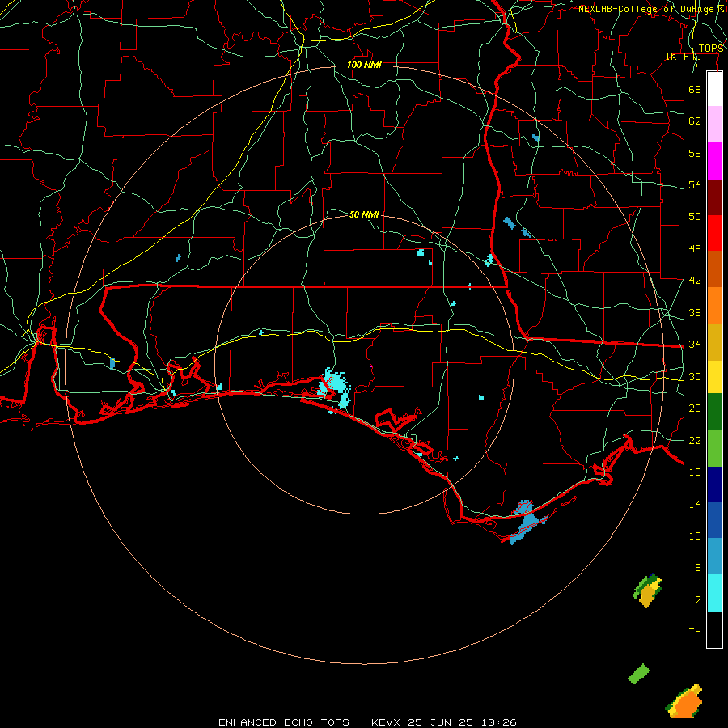Click the magenta legend swatch
Image resolution: width=728 pixels, height=728 pixels.
714,161
